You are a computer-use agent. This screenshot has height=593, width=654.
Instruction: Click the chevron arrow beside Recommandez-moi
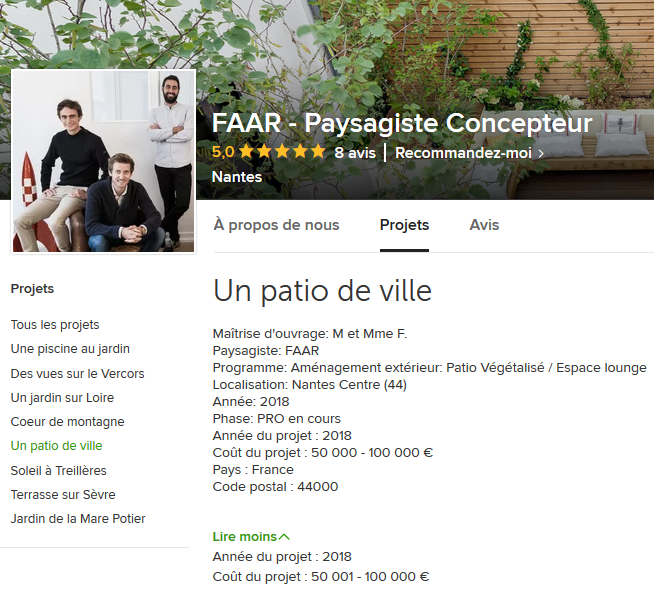coord(541,153)
